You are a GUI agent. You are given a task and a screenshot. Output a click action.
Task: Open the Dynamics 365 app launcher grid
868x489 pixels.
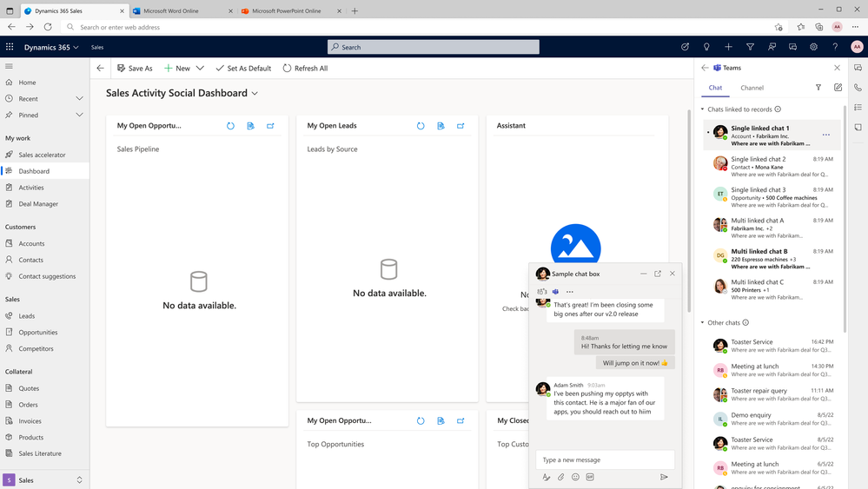10,47
